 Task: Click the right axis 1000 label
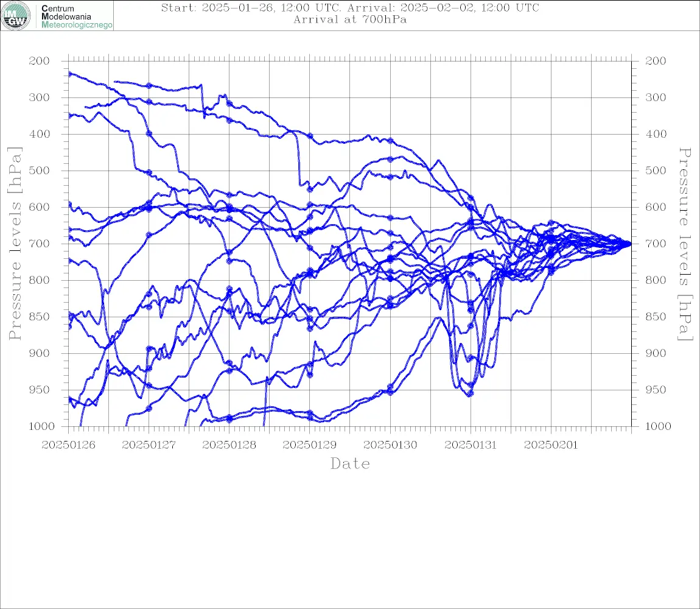658,426
